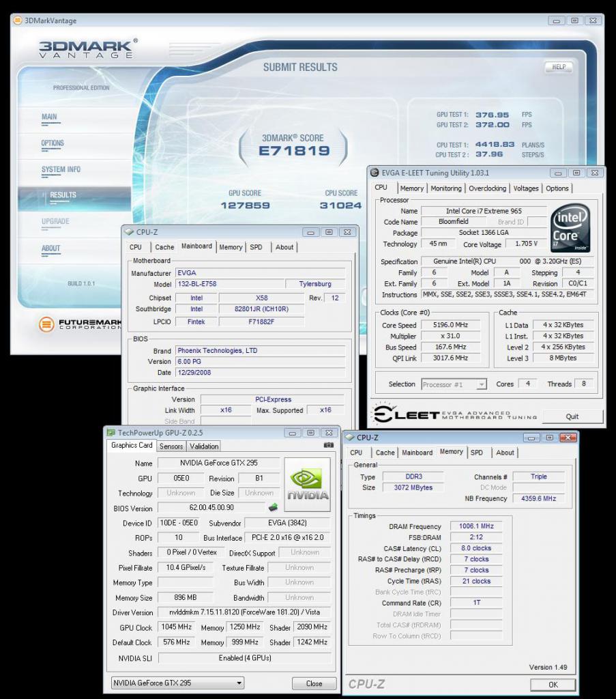Click the GPU-Z Name field GTX 295
The image size is (616, 699).
(219, 463)
